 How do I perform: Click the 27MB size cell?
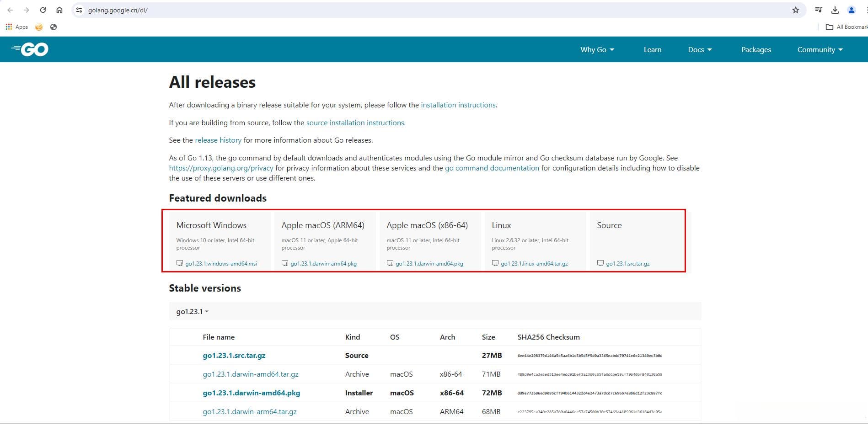coord(492,356)
